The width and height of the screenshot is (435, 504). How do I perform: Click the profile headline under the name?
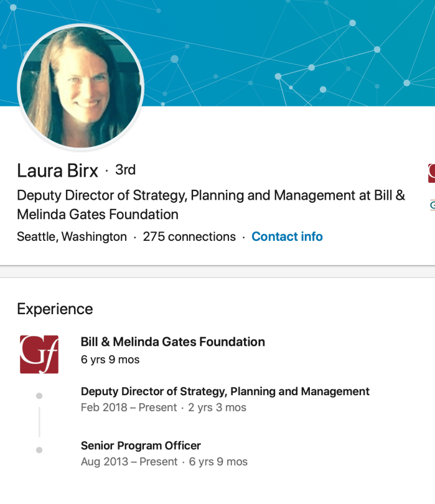[210, 205]
